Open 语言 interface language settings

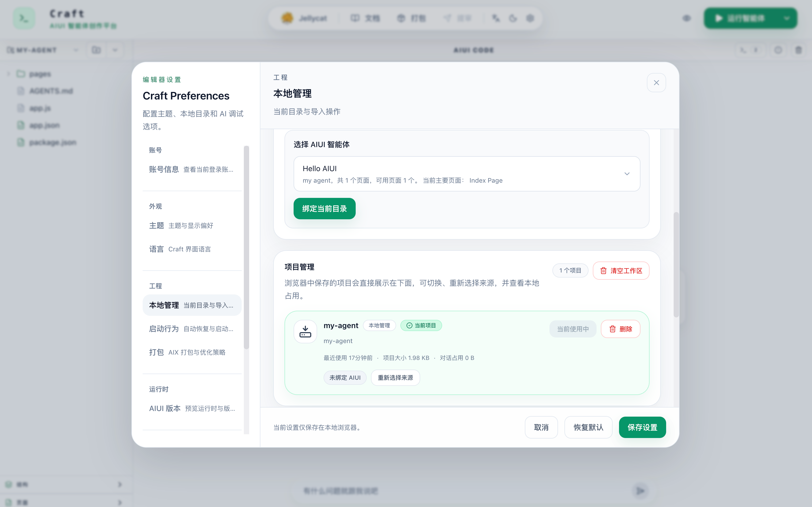(192, 249)
